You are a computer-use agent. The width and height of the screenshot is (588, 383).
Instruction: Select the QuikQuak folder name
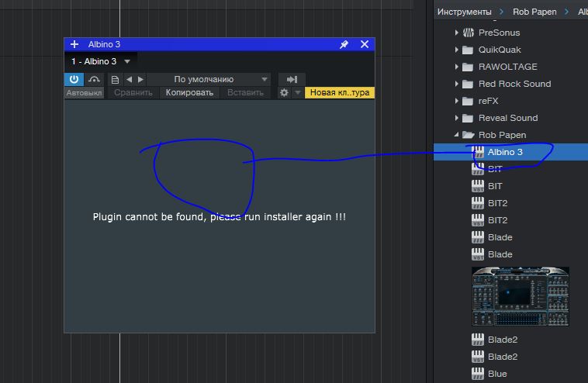point(500,50)
